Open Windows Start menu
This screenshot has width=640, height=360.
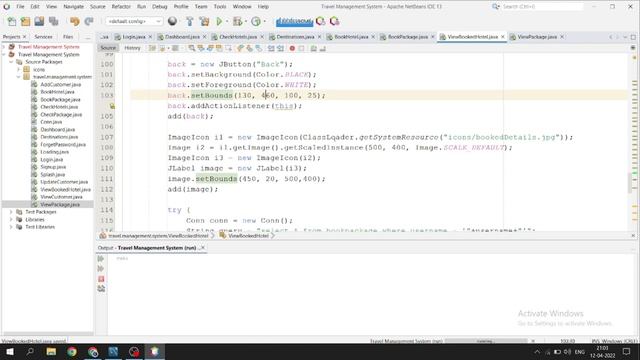click(x=10, y=351)
